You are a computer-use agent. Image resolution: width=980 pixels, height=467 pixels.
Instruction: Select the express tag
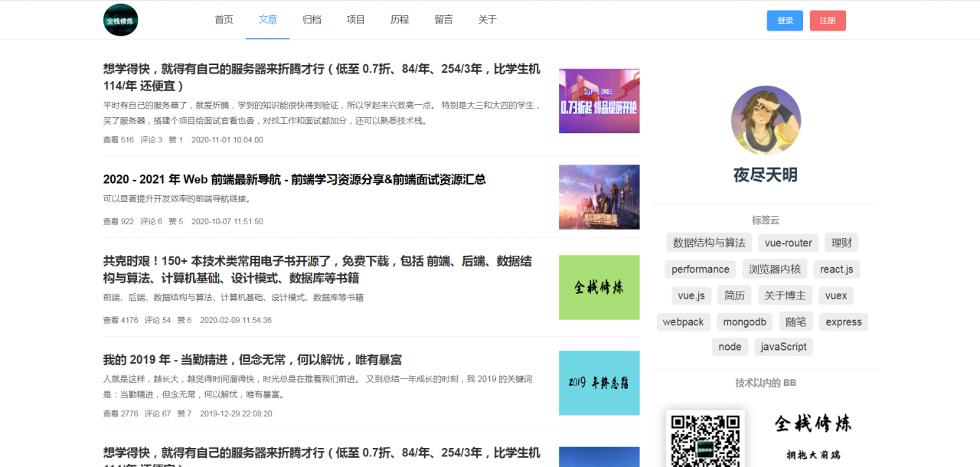click(844, 322)
